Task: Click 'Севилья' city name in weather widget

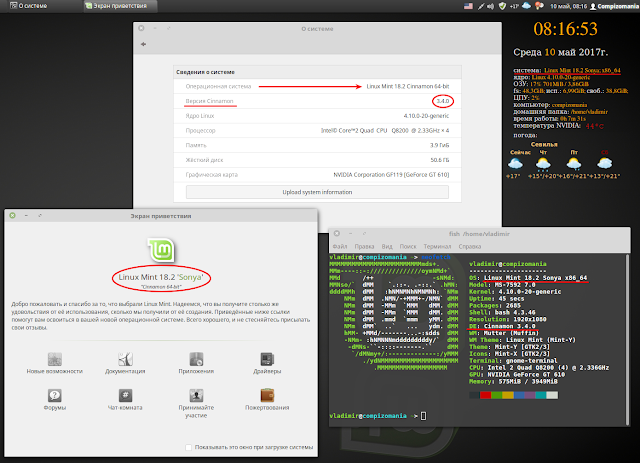Action: coord(544,145)
